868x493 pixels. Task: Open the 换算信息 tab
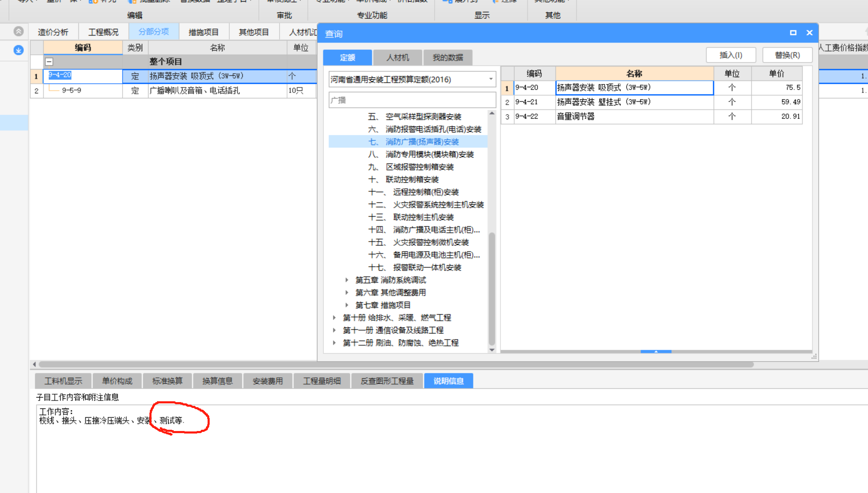217,381
